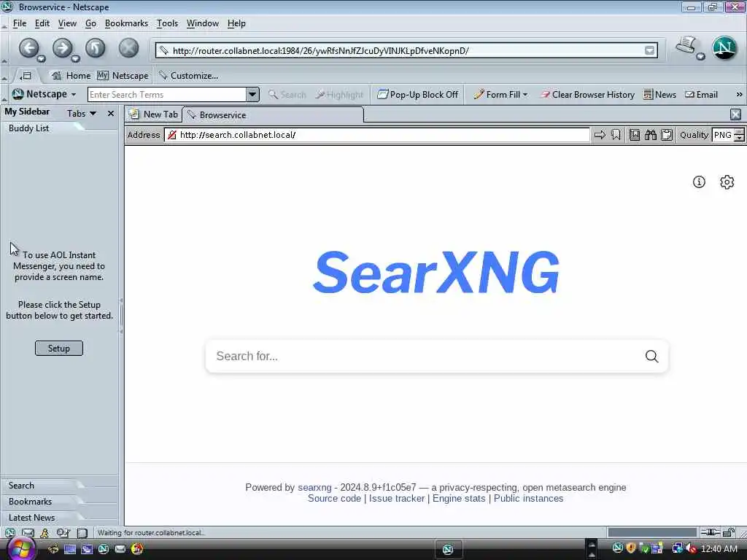Click the Netscape N throbber logo
The image size is (747, 560).
tap(724, 47)
